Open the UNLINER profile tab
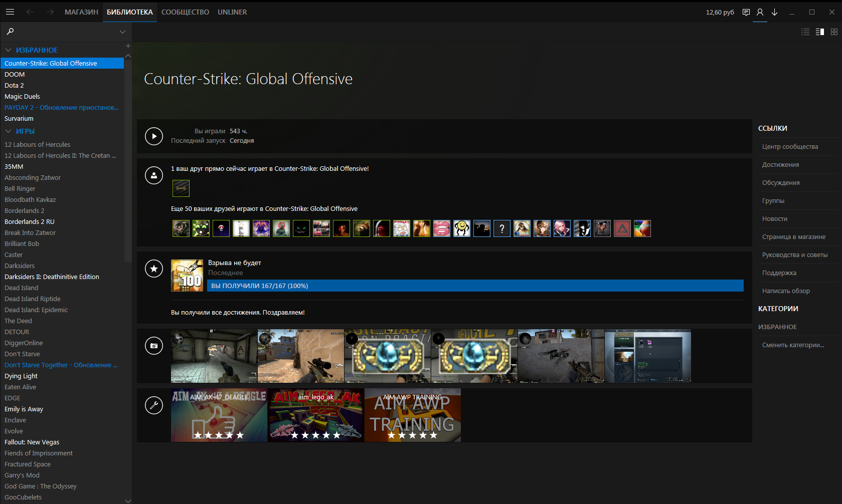 tap(232, 12)
